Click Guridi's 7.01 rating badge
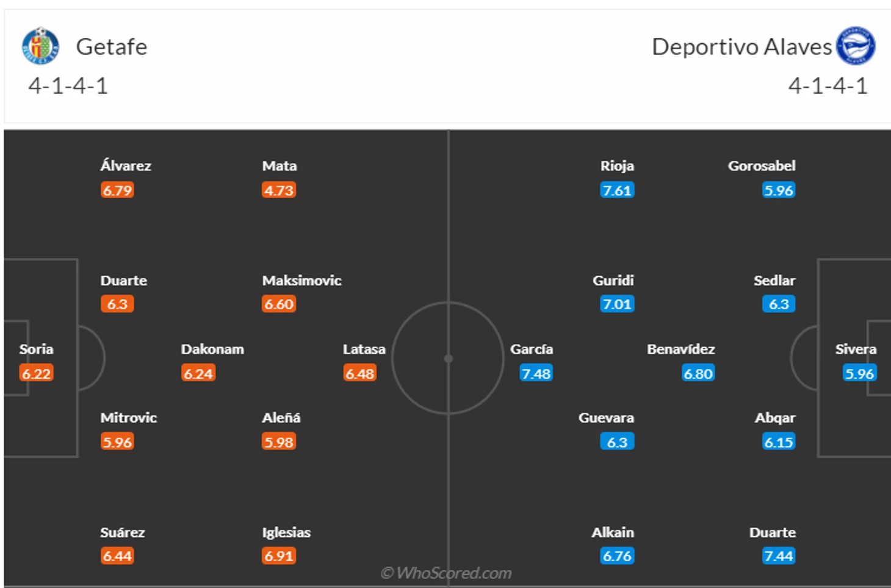Image resolution: width=891 pixels, height=588 pixels. (617, 304)
